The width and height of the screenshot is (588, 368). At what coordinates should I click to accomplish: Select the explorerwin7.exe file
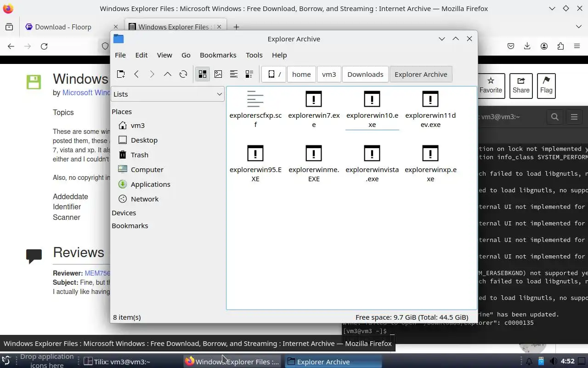pos(314,109)
